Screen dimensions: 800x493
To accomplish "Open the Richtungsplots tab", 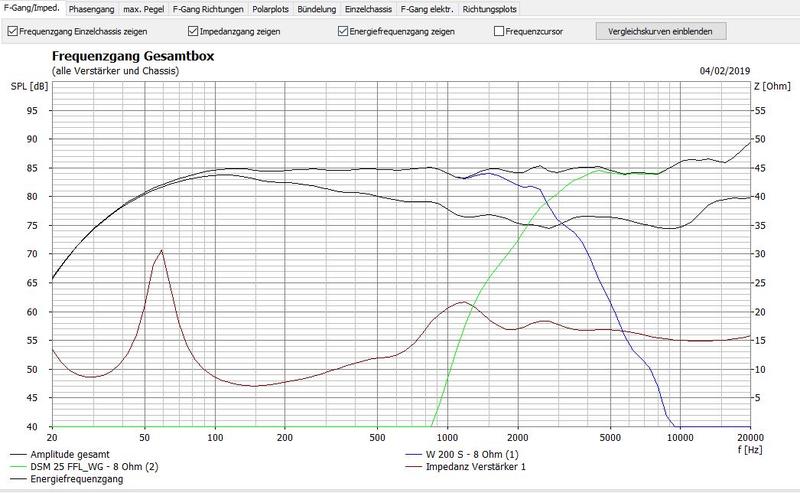I will (x=489, y=9).
